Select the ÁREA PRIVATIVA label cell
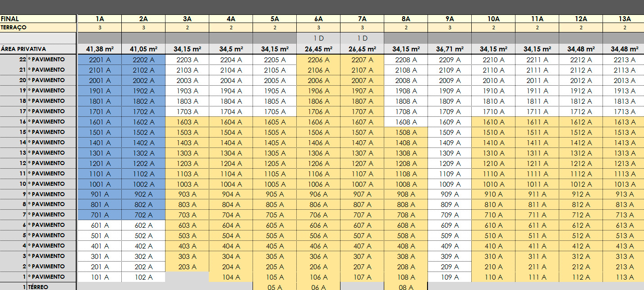Screen dimensions: 644x290 [x=38, y=49]
